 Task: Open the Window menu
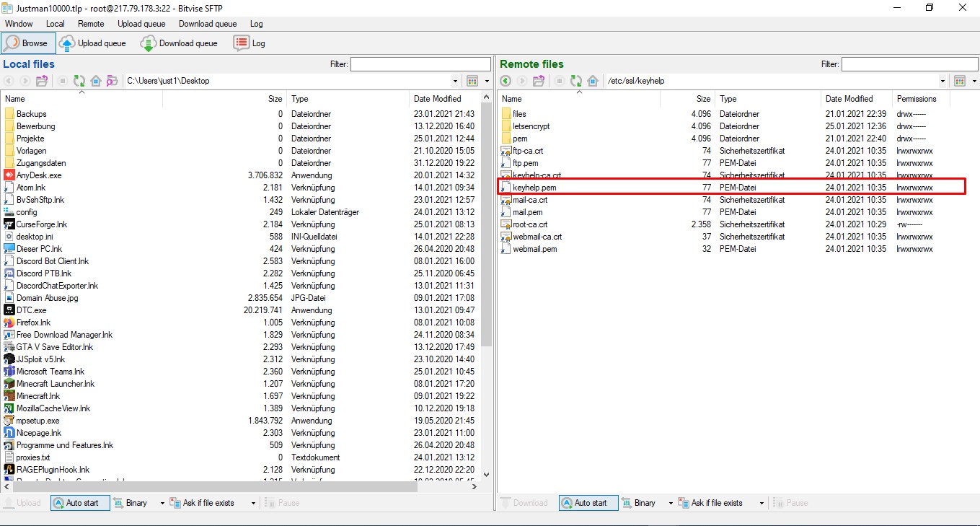19,24
